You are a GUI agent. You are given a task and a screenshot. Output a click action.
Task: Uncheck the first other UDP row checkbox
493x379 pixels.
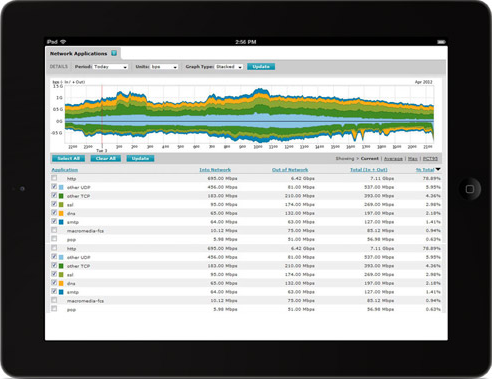[x=54, y=187]
